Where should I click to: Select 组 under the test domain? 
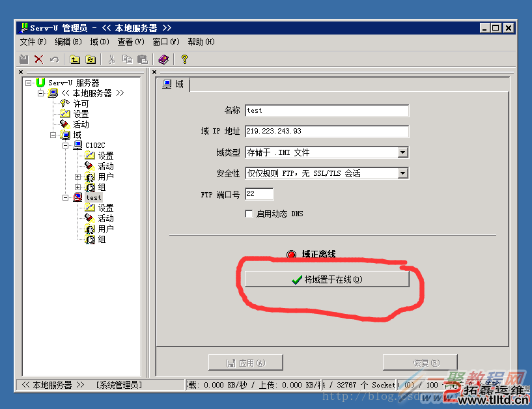[102, 239]
